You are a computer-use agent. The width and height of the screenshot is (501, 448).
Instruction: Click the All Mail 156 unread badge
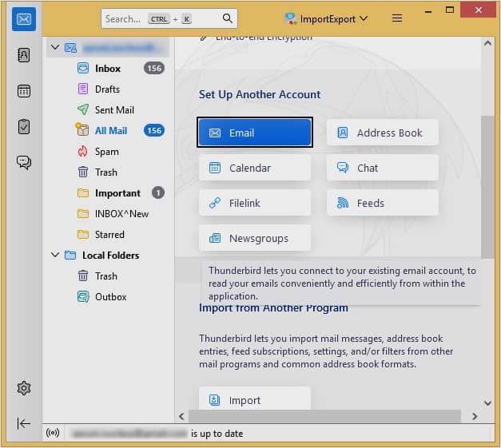[x=154, y=130]
